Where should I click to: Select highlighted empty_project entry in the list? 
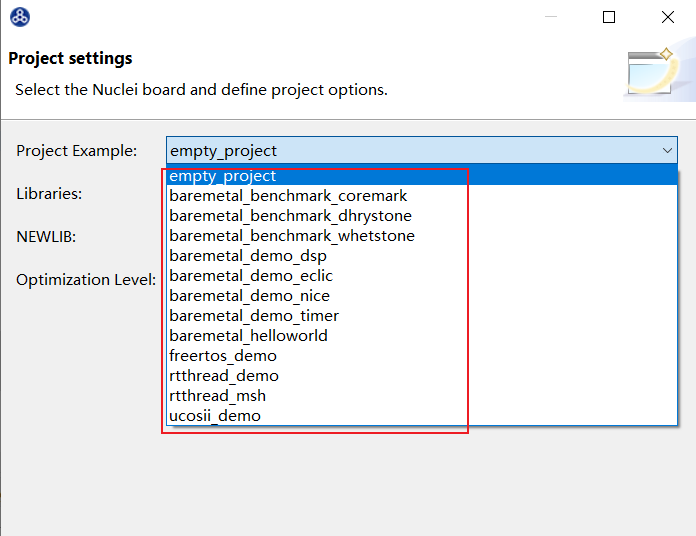point(223,176)
